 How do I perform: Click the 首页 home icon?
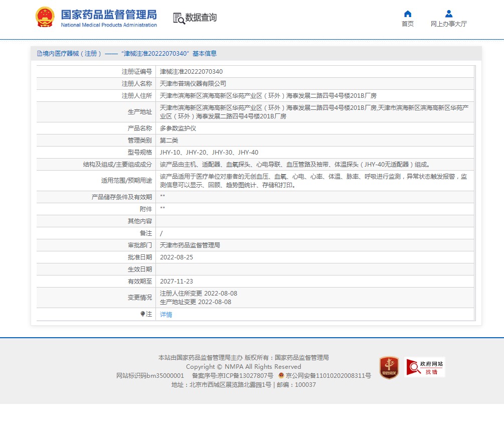(x=408, y=14)
